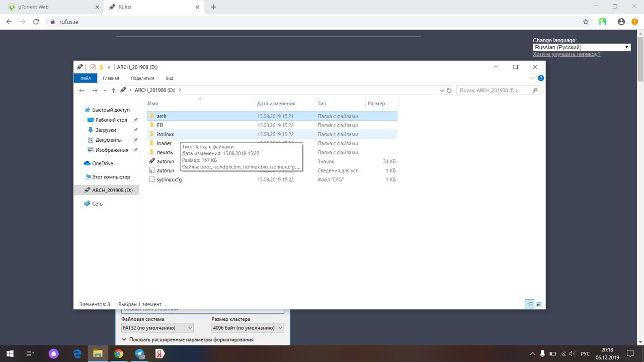644x362 pixels.
Task: Open the Chrome profile avatar
Action: [621, 22]
